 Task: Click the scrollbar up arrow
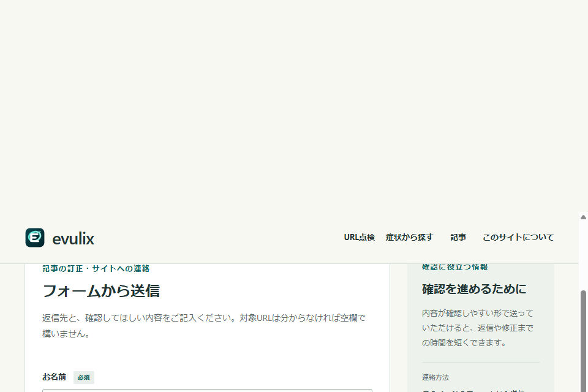click(583, 217)
